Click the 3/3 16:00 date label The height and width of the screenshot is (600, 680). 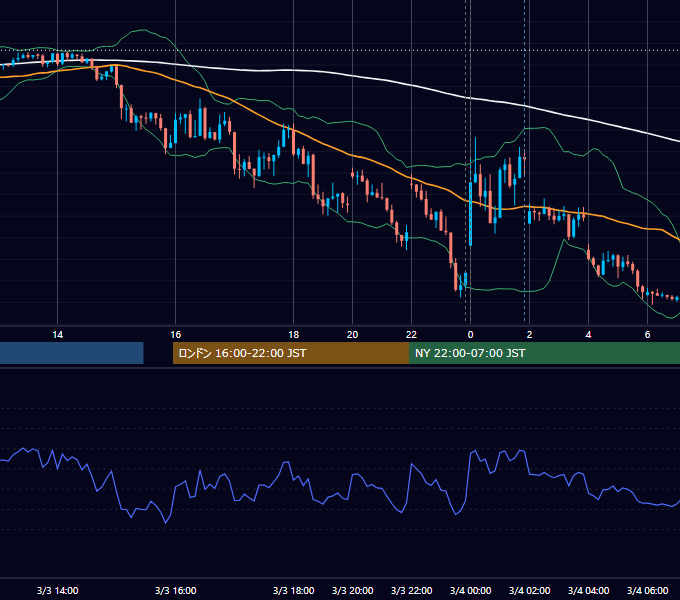176,590
